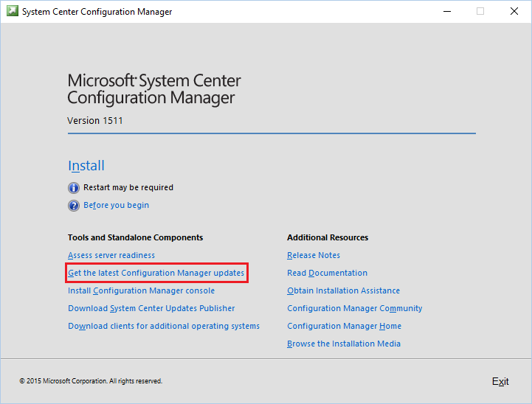
Task: Click the Install link
Action: click(x=86, y=166)
